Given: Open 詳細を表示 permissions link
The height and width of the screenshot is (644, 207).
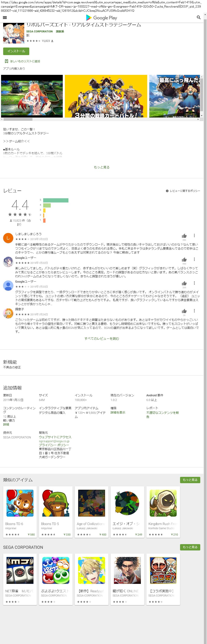Looking at the screenshot, I should point(118,413).
